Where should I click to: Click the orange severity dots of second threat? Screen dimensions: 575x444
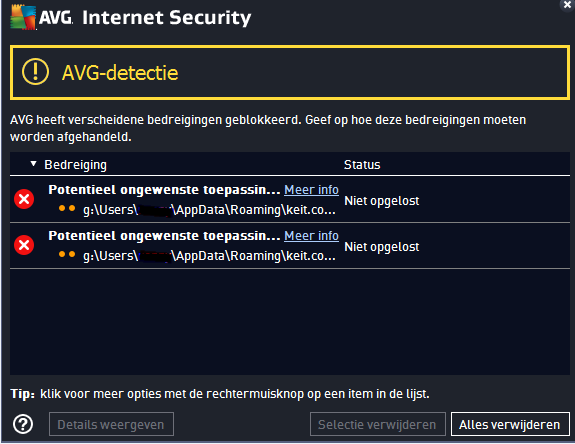[x=67, y=254]
